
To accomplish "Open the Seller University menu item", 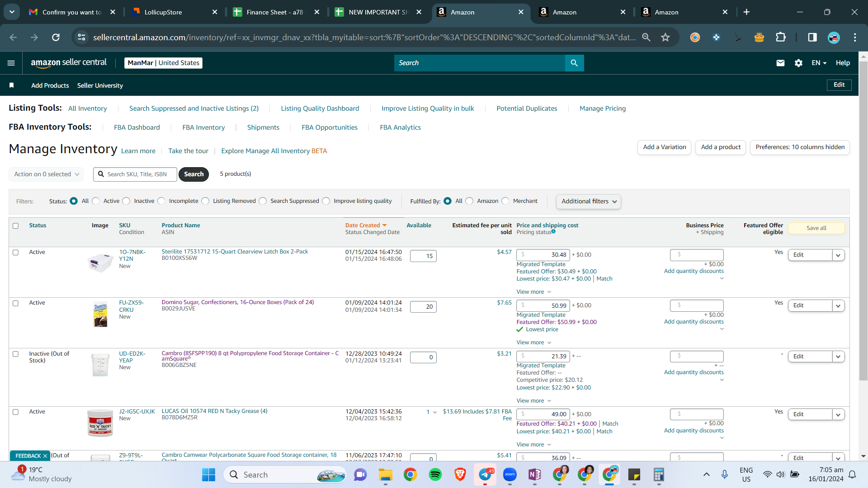I will (100, 85).
